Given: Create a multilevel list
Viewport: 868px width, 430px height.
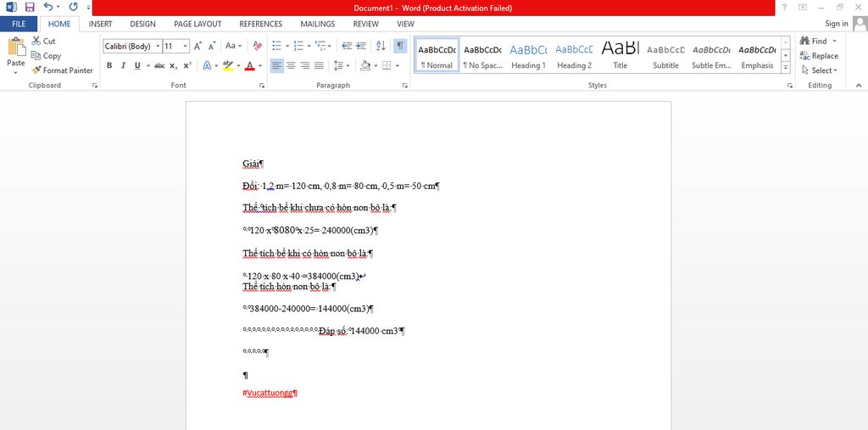Looking at the screenshot, I should point(320,46).
